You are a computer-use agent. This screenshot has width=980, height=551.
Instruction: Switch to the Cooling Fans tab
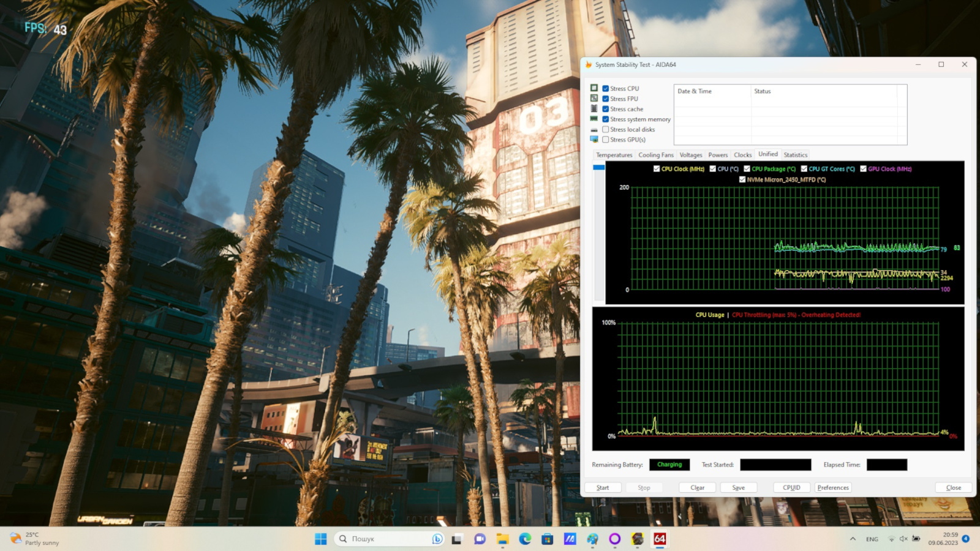656,155
